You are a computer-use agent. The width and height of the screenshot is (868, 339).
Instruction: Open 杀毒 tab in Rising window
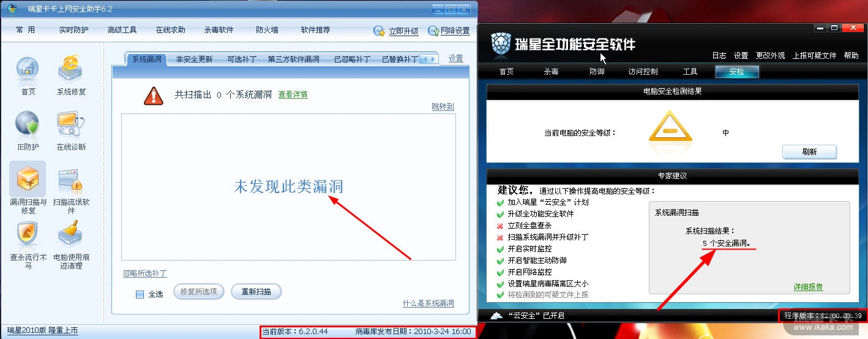pyautogui.click(x=551, y=72)
